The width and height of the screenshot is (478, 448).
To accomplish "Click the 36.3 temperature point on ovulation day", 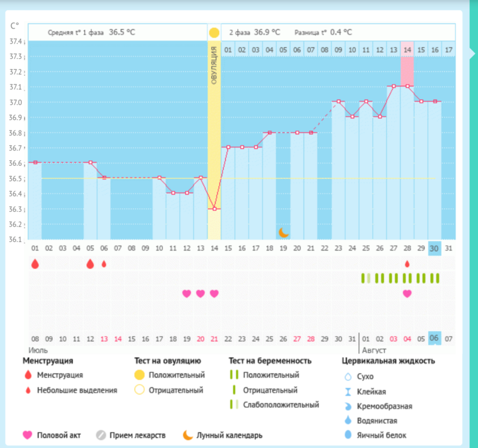I will 214,209.
